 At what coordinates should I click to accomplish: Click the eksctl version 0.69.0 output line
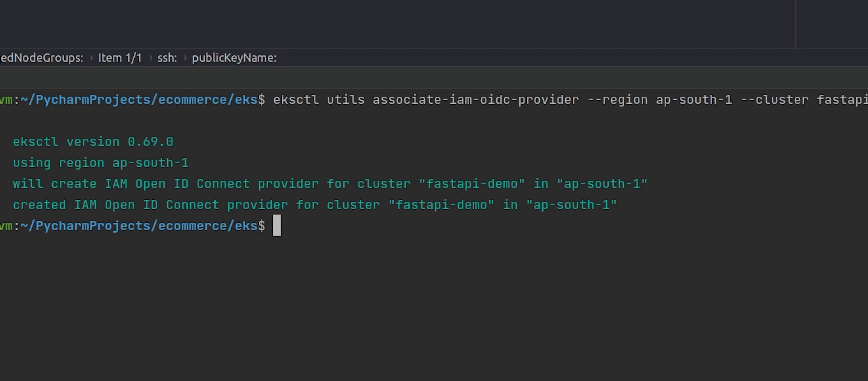[x=93, y=142]
